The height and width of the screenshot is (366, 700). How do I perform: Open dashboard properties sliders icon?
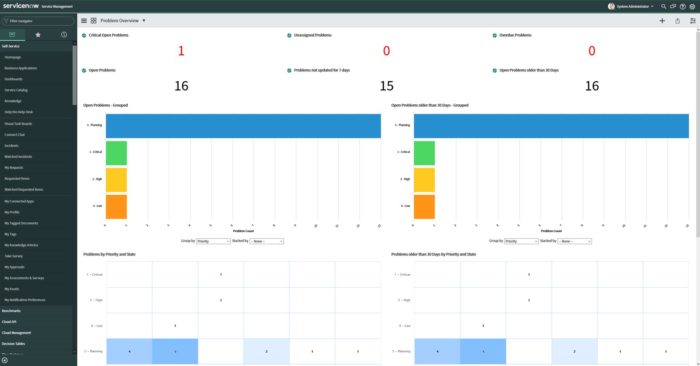pyautogui.click(x=692, y=21)
